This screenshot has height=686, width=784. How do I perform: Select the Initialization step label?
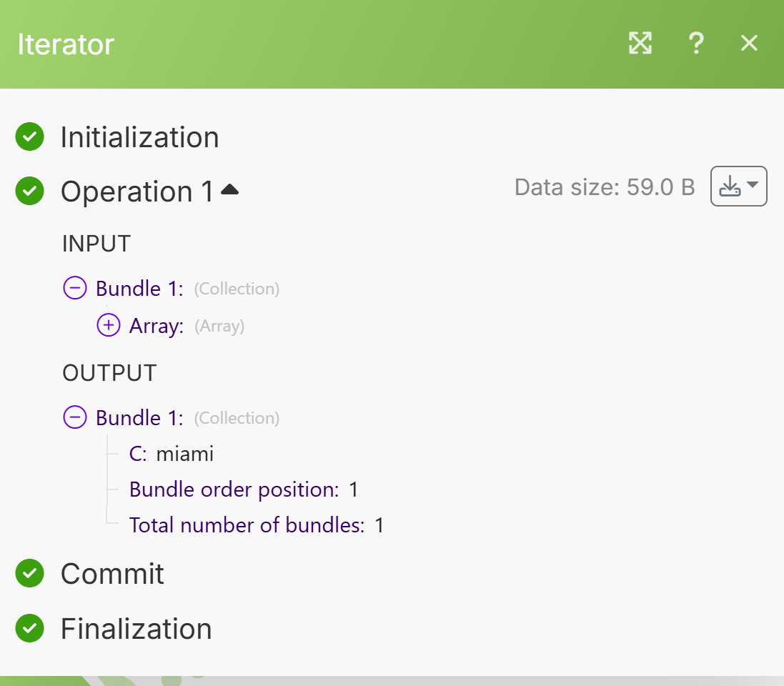[140, 137]
